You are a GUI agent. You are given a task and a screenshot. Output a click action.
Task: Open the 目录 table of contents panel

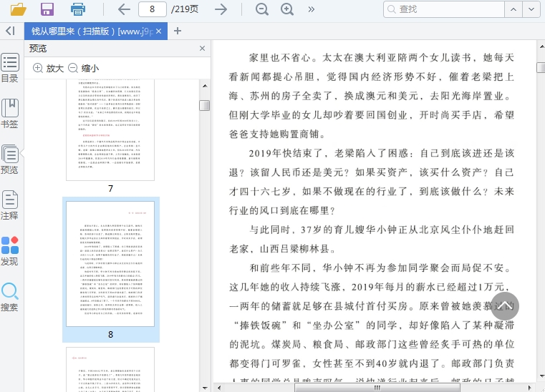click(10, 68)
